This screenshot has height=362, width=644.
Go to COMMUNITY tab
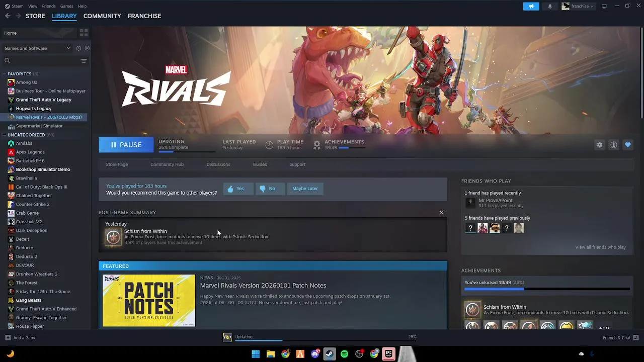(102, 16)
